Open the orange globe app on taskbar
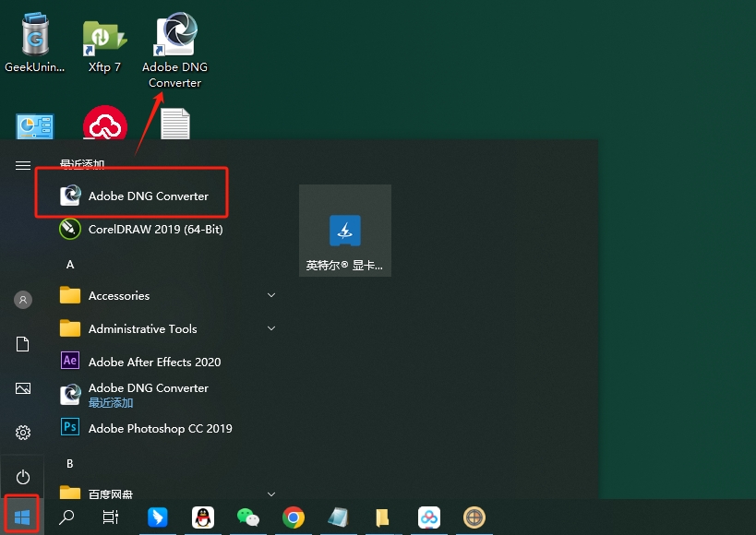The image size is (756, 535). [x=474, y=517]
